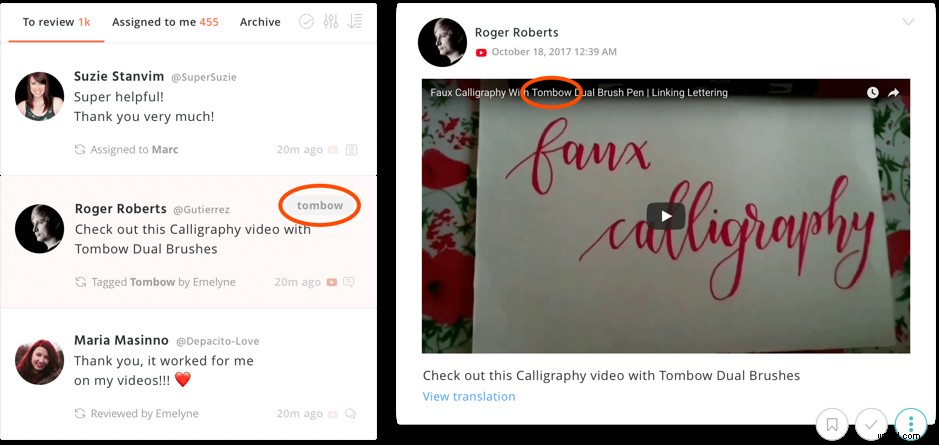Click the View translation link
Screen dimensions: 939x445
(x=469, y=396)
